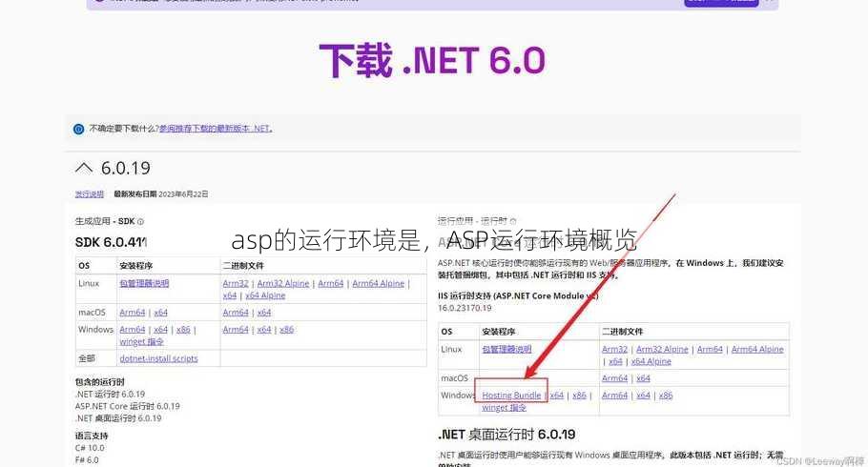Open the dotnet-install scripts link
Image resolution: width=868 pixels, height=467 pixels.
159,358
